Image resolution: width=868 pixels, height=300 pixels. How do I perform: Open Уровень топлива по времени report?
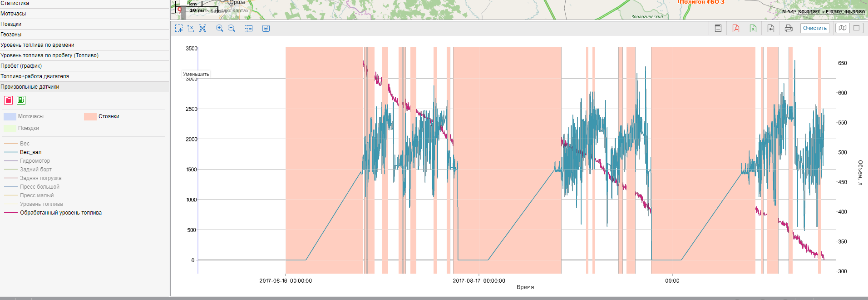point(37,45)
